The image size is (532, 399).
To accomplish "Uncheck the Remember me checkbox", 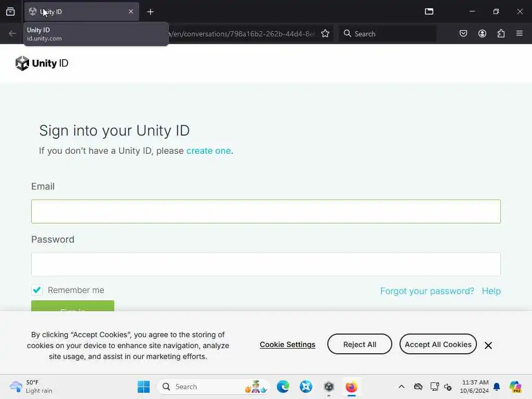I will point(37,290).
